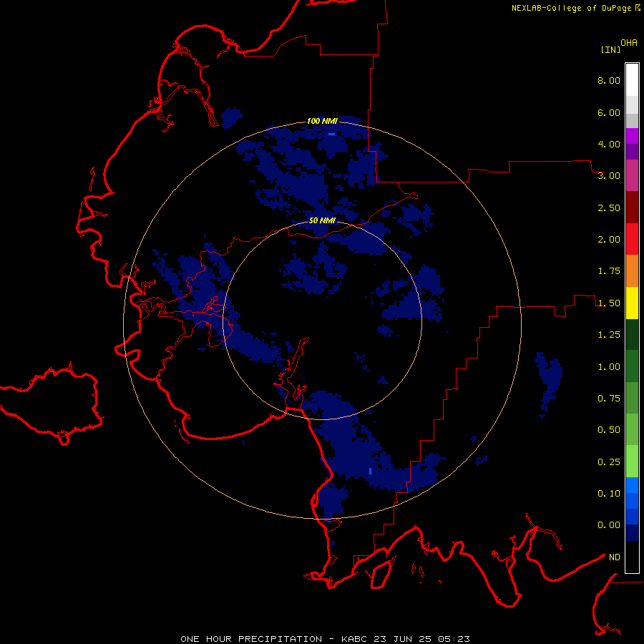The width and height of the screenshot is (644, 644).
Task: Click the 3.00 legend value
Action: tap(609, 176)
